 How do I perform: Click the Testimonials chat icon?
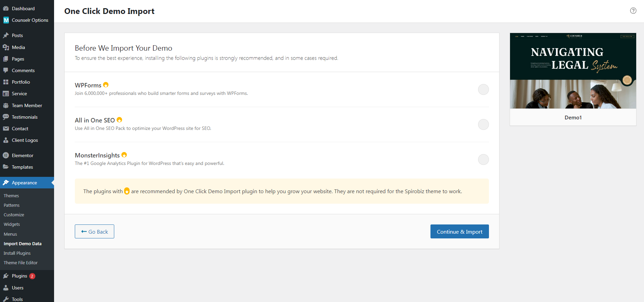point(6,117)
